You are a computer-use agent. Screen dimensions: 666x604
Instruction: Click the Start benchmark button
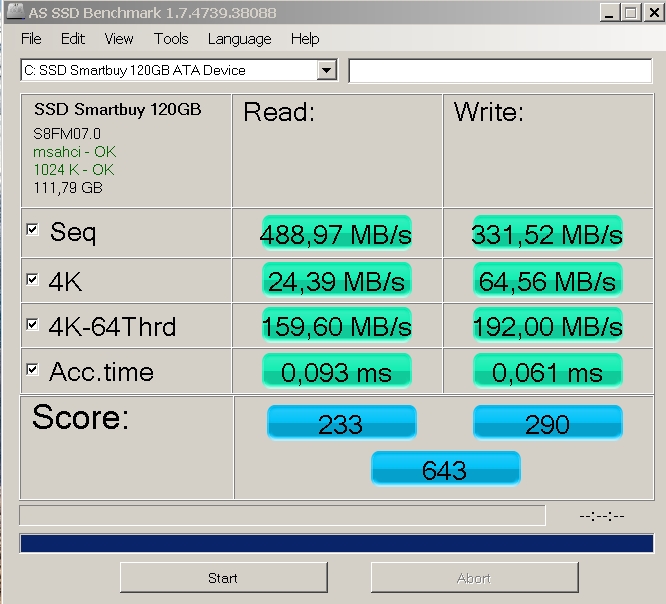tap(223, 578)
